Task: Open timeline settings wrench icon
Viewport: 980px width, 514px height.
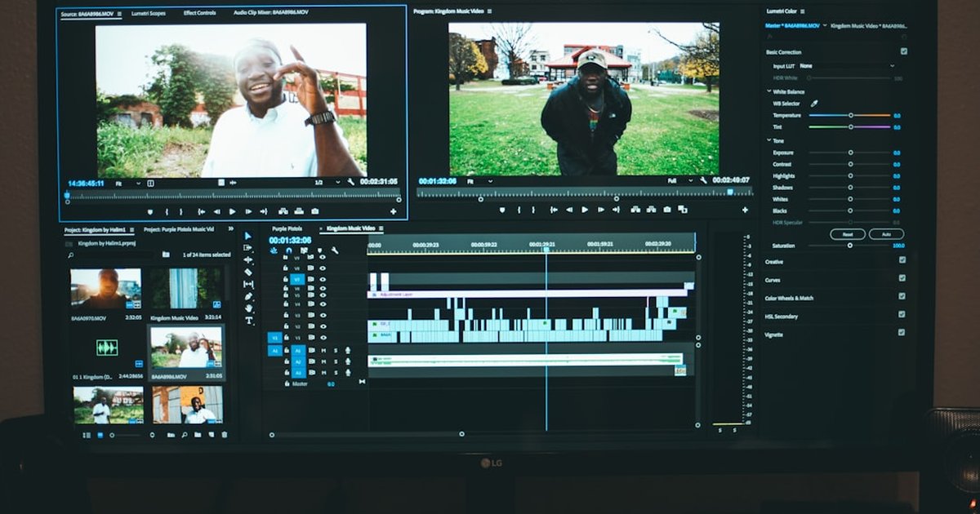Action: click(335, 250)
